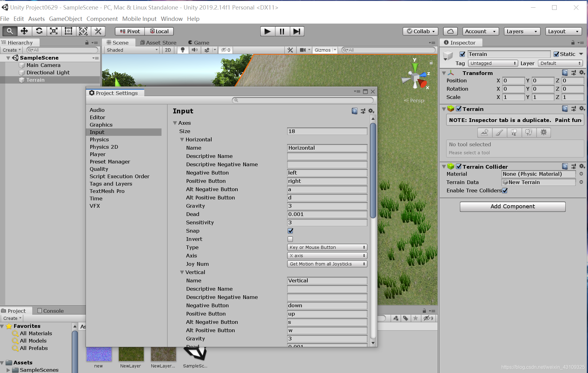The height and width of the screenshot is (373, 588).
Task: Open custom editor tools icon
Action: (98, 31)
